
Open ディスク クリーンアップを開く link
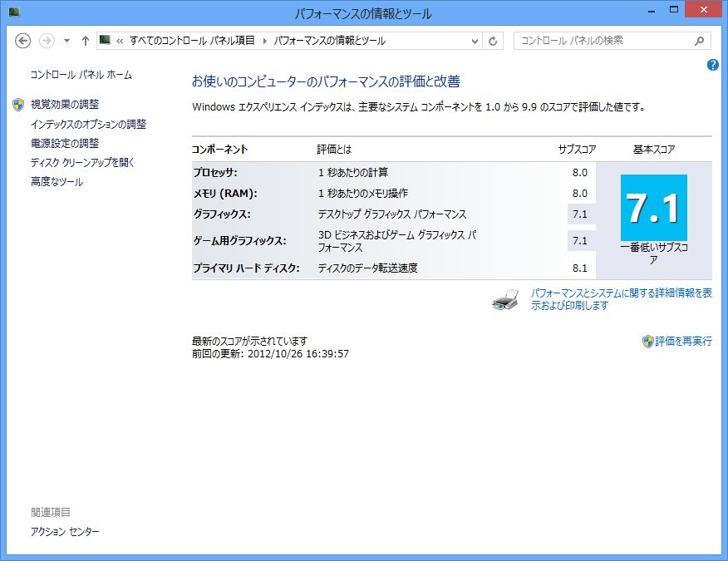[82, 163]
